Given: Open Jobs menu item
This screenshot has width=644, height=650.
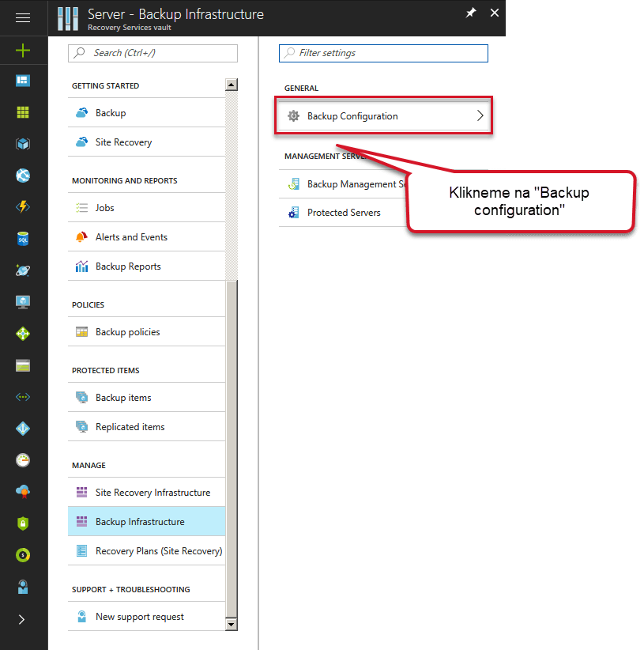Looking at the screenshot, I should [x=147, y=208].
